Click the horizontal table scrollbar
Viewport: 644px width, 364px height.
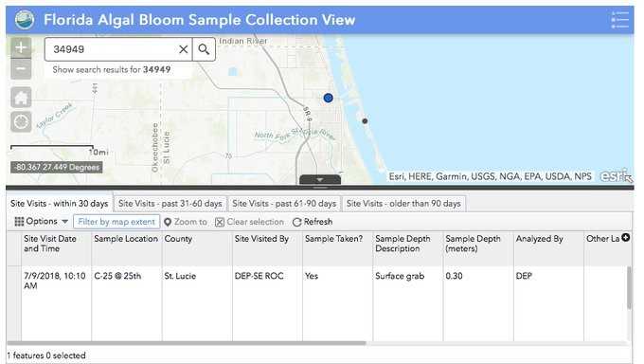(x=187, y=343)
